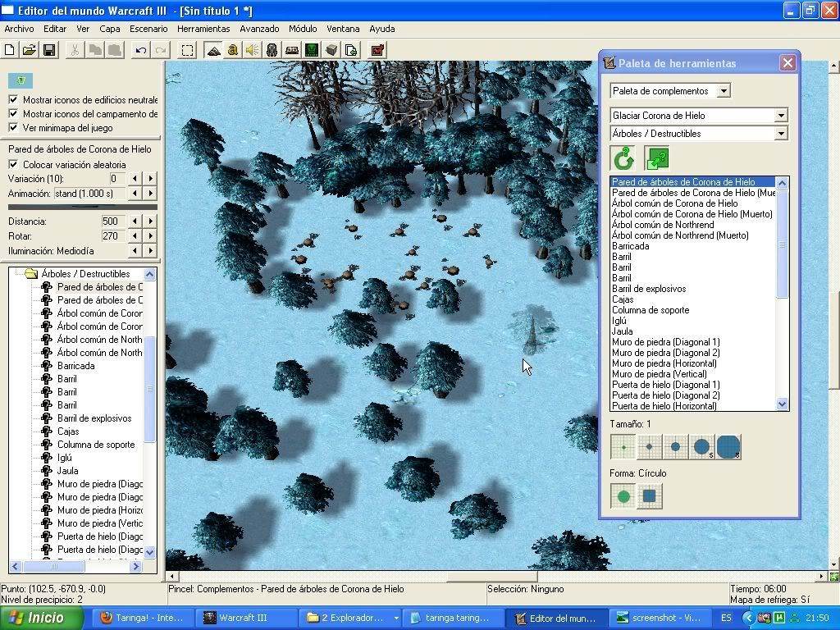
Task: Click the Test map red icon
Action: [377, 50]
